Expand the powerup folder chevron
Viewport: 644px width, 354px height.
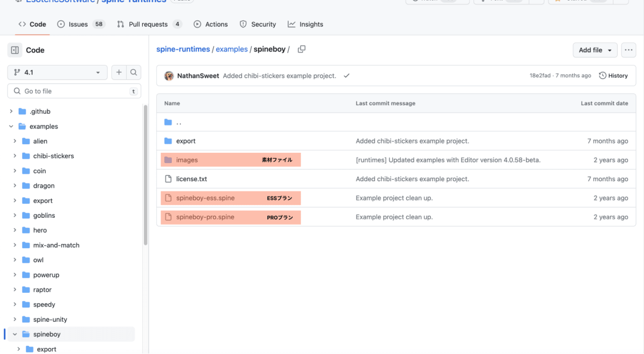15,275
